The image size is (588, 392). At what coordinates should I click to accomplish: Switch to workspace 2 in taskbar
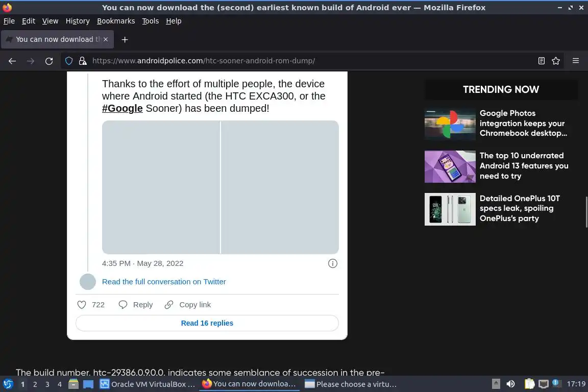[x=35, y=384]
